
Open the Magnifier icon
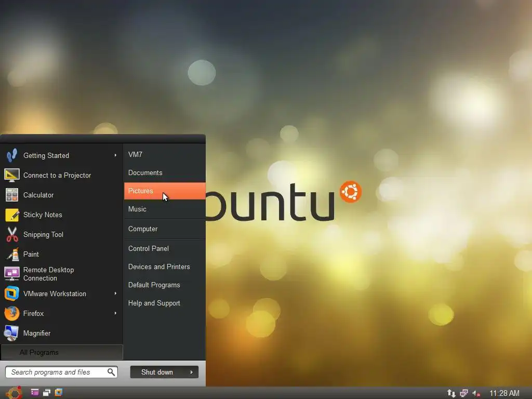(11, 333)
